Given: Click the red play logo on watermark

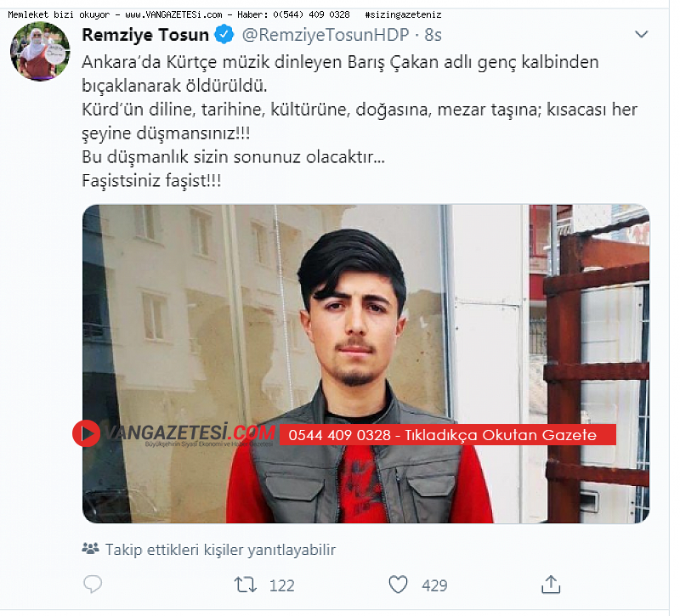Looking at the screenshot, I should point(87,433).
